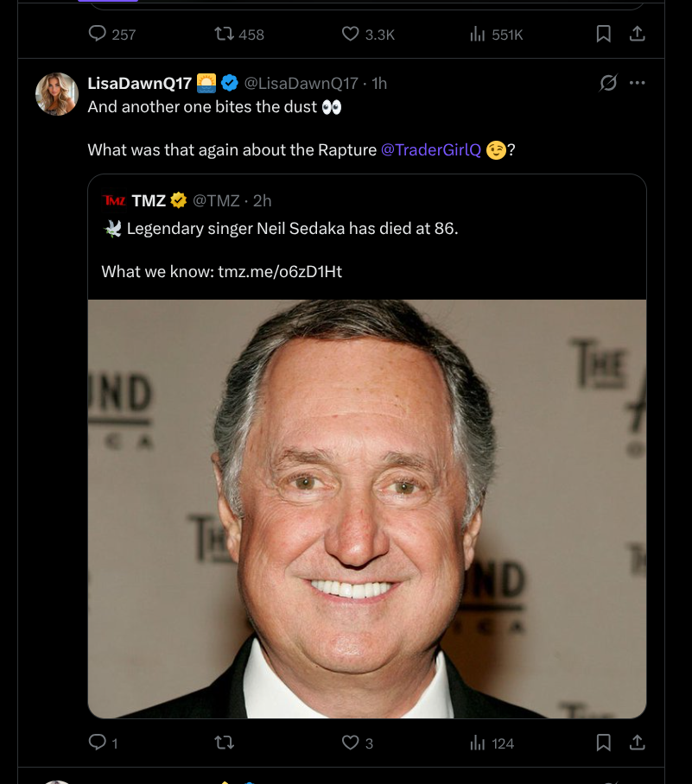Screen dimensions: 692x784
Task: Open more options menu on LisaDawnQ17's post
Action: coord(638,83)
